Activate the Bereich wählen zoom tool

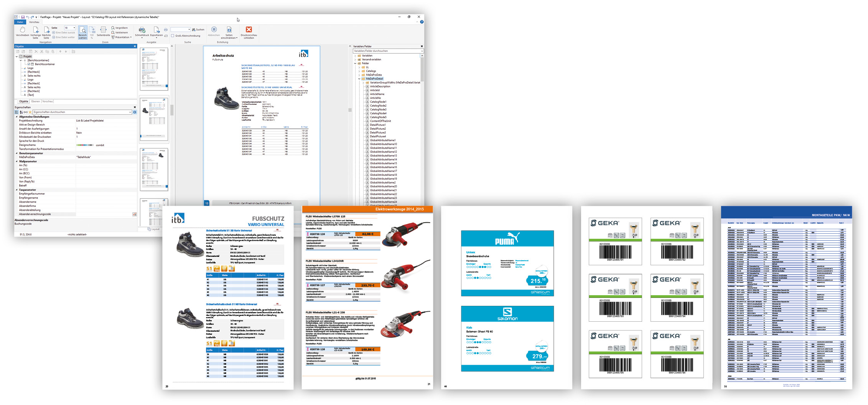point(83,33)
